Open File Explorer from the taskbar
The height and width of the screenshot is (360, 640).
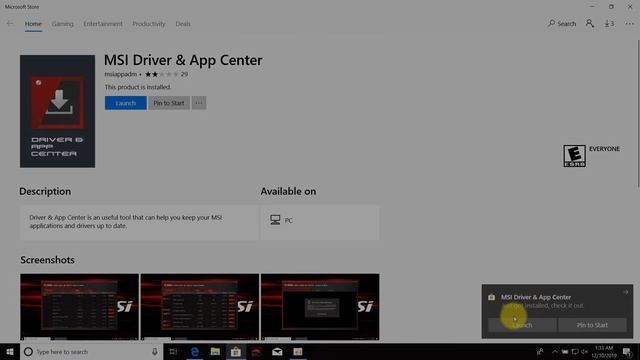coord(215,352)
